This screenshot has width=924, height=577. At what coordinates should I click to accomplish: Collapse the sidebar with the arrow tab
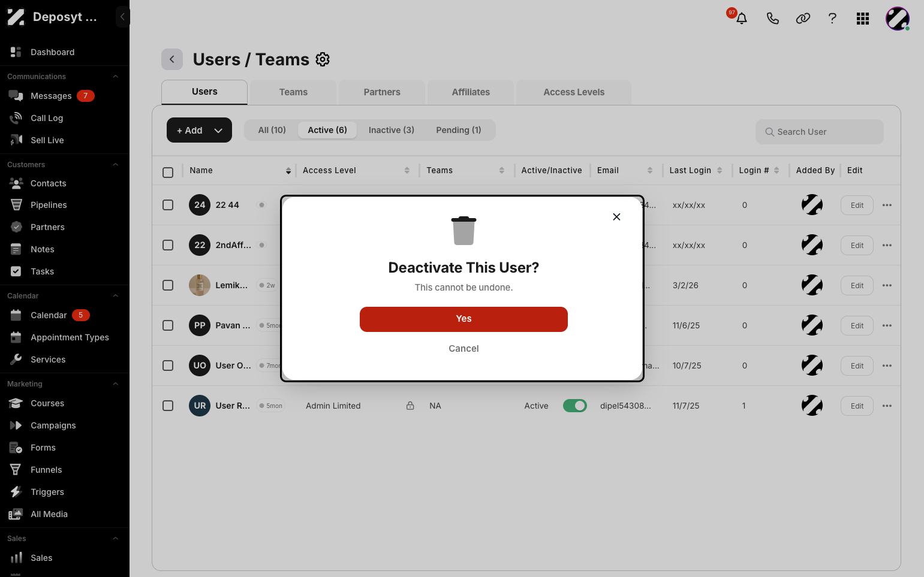(122, 17)
